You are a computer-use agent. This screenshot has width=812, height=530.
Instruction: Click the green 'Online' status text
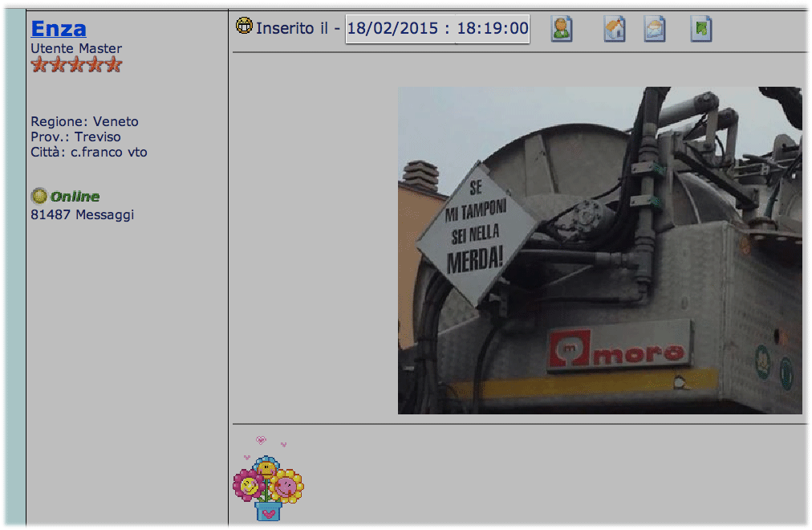[75, 197]
